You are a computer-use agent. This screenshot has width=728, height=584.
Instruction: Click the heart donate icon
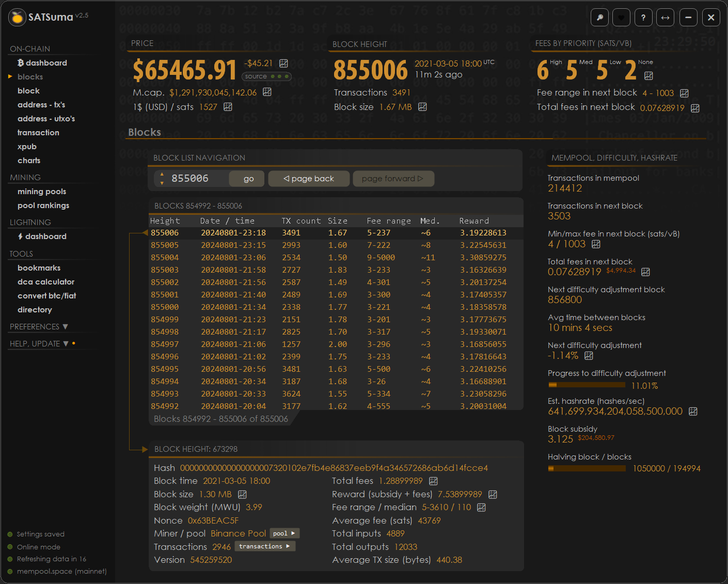(621, 18)
